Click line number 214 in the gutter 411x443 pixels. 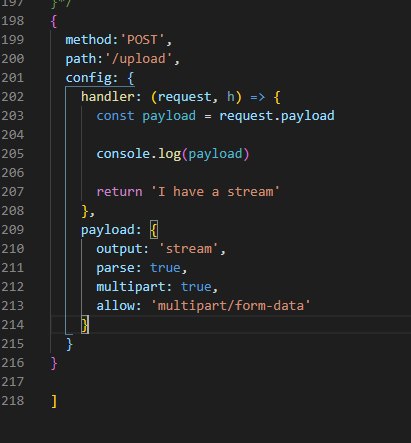[13, 325]
